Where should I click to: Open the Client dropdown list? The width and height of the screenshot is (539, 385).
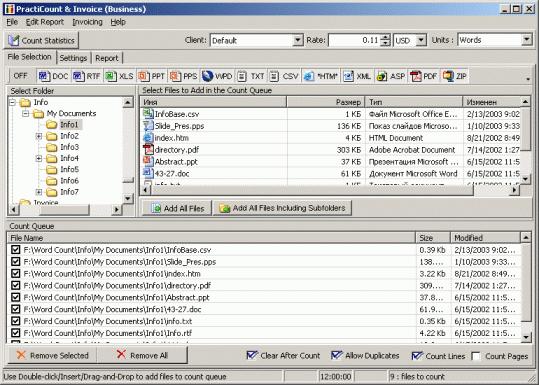pyautogui.click(x=298, y=40)
